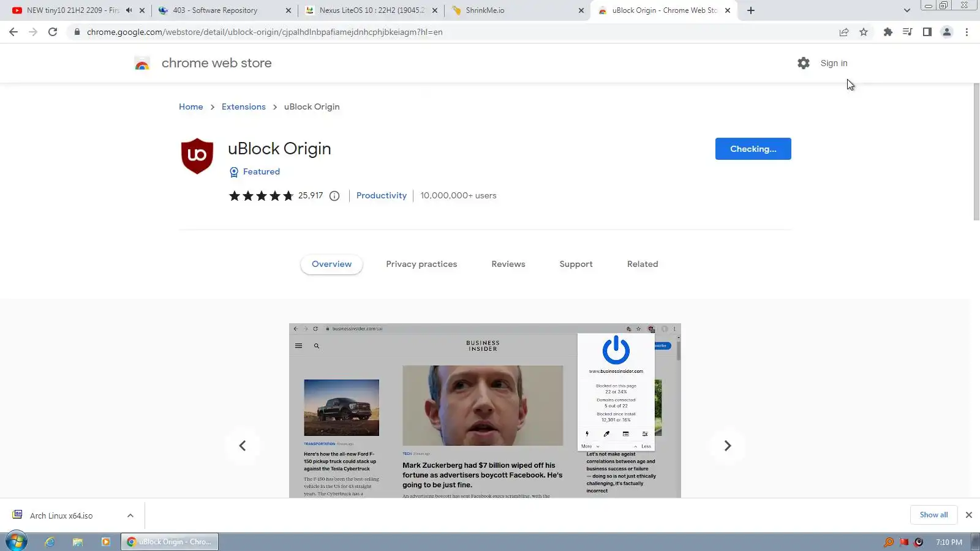Click the page vertical scrollbar
The width and height of the screenshot is (980, 551).
976,151
